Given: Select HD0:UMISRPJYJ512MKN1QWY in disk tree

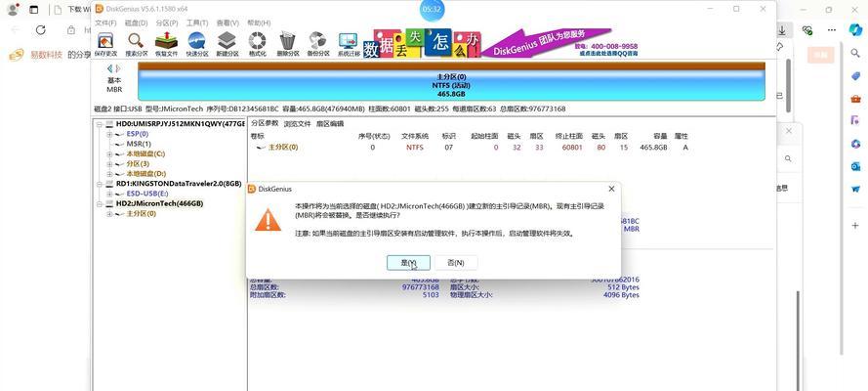Looking at the screenshot, I should 181,124.
